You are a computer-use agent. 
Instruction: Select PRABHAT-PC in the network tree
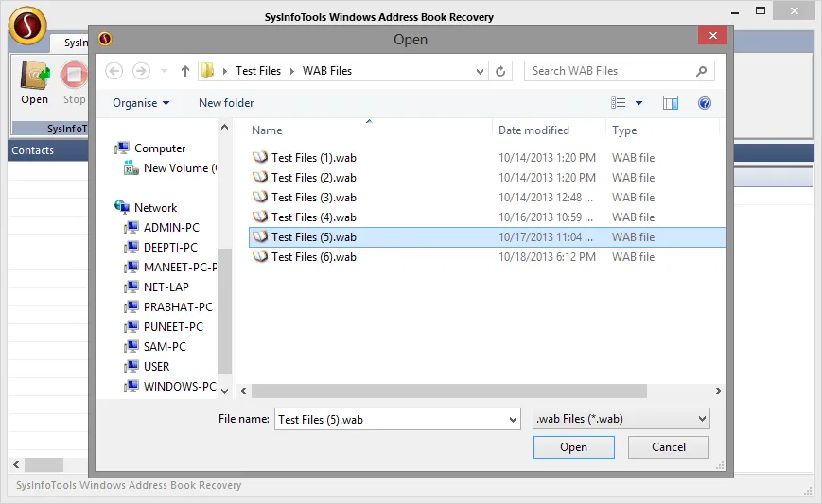coord(178,307)
